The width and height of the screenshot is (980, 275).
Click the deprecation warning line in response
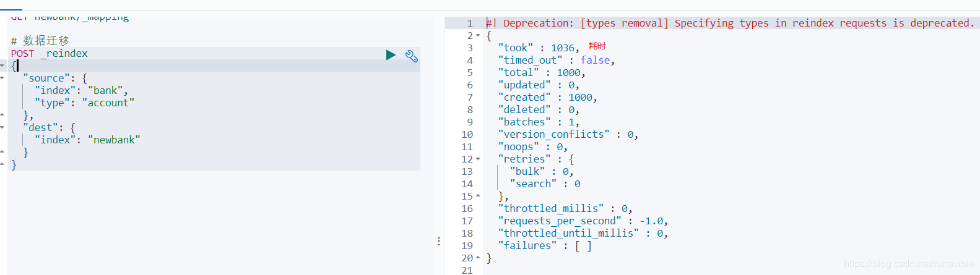tap(731, 23)
